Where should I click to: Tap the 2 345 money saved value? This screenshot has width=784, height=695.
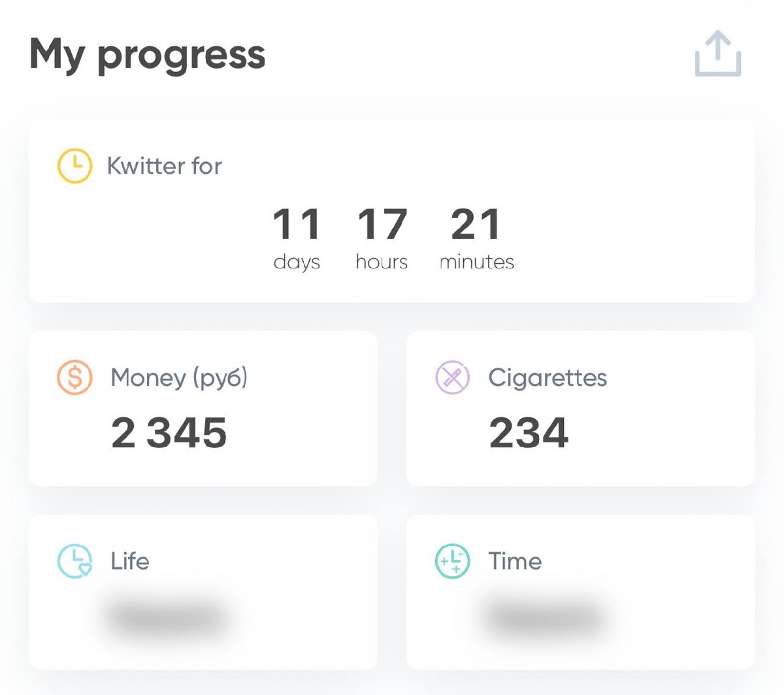(169, 432)
